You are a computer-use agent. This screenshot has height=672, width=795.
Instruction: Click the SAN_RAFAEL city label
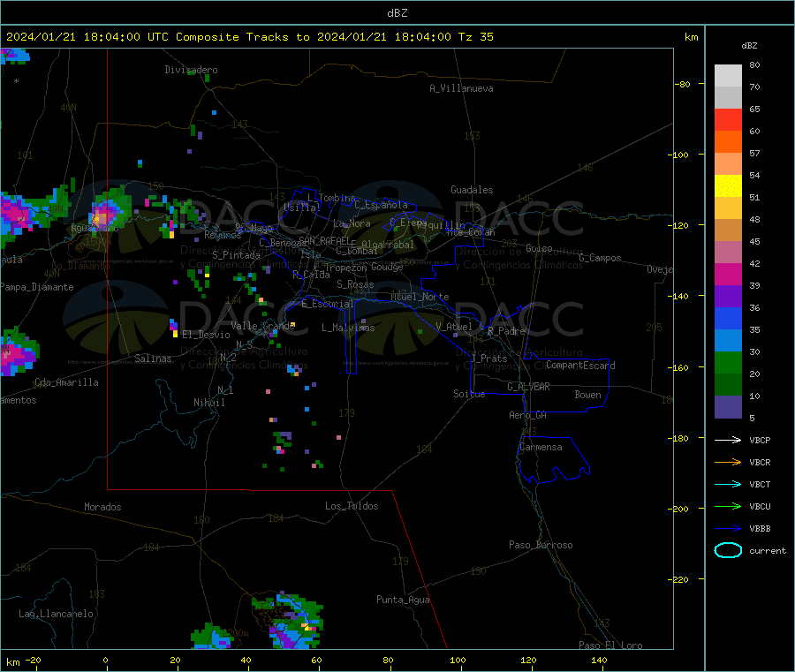point(324,240)
